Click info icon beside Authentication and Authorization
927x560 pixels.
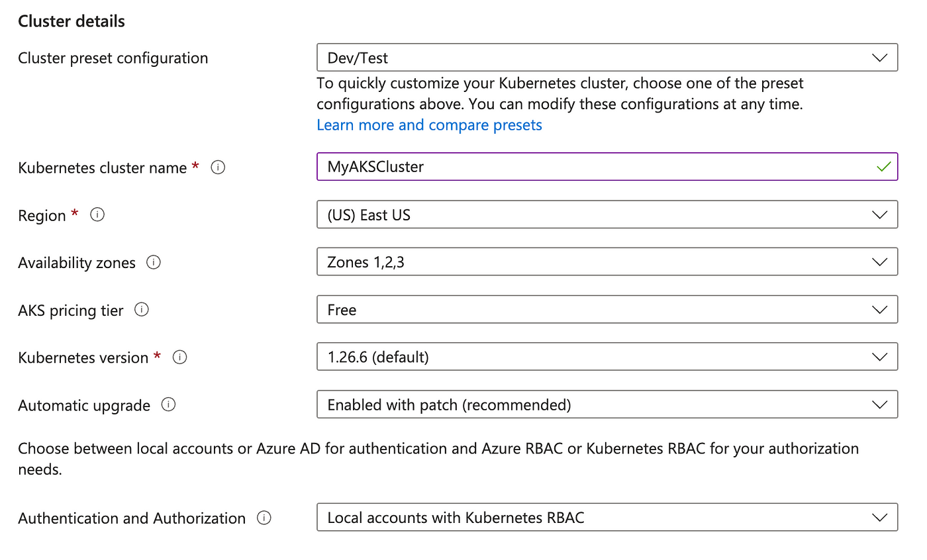[x=264, y=518]
